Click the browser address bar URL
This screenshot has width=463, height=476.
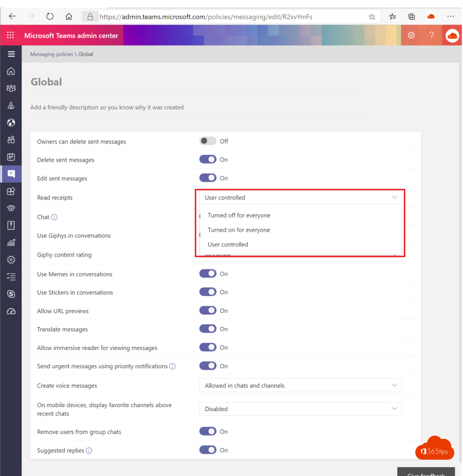(206, 17)
